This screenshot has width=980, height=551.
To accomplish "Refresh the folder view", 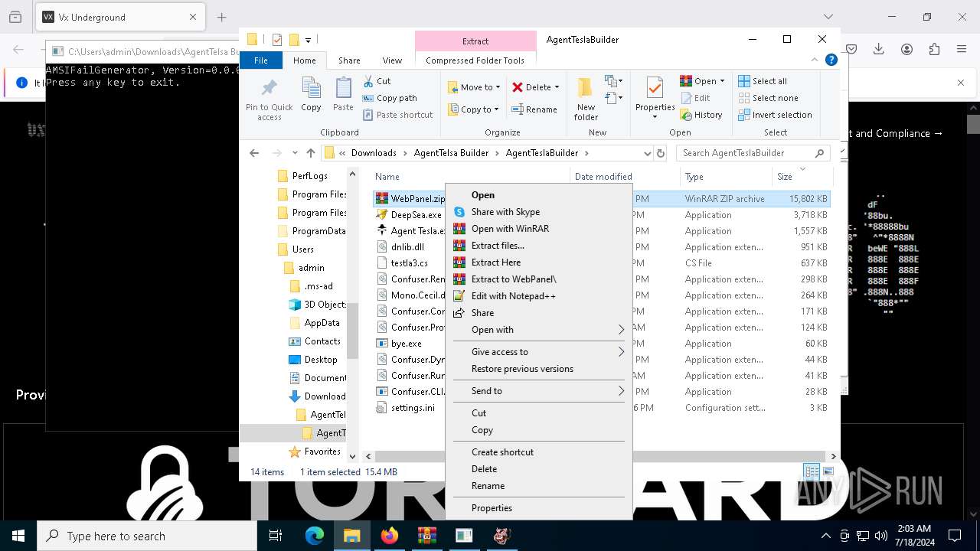I will coord(660,153).
